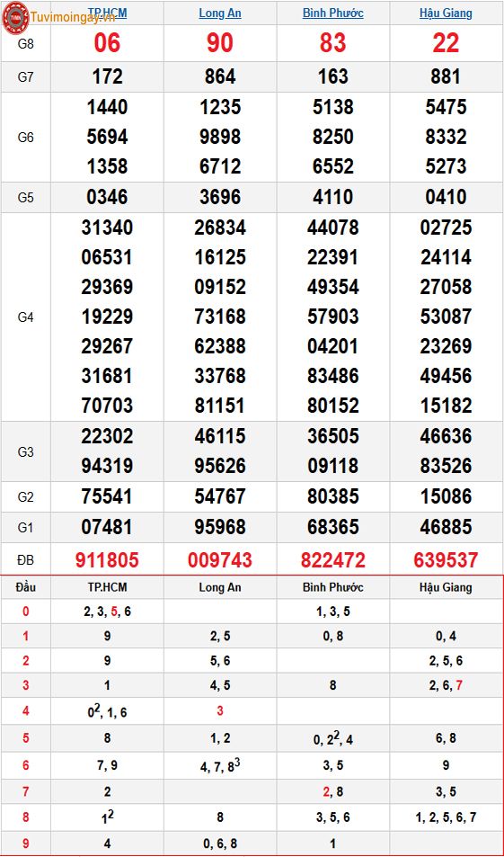Open the Long An lottery link

(220, 13)
